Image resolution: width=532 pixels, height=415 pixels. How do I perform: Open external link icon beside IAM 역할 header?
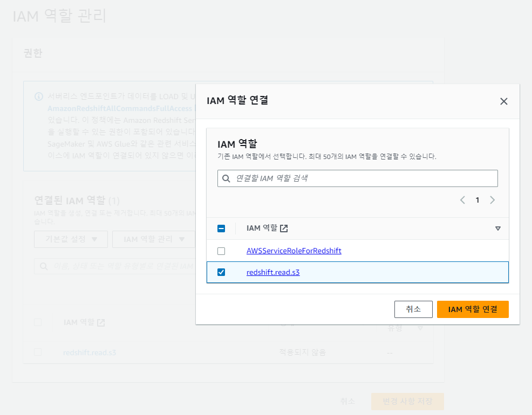pos(284,229)
